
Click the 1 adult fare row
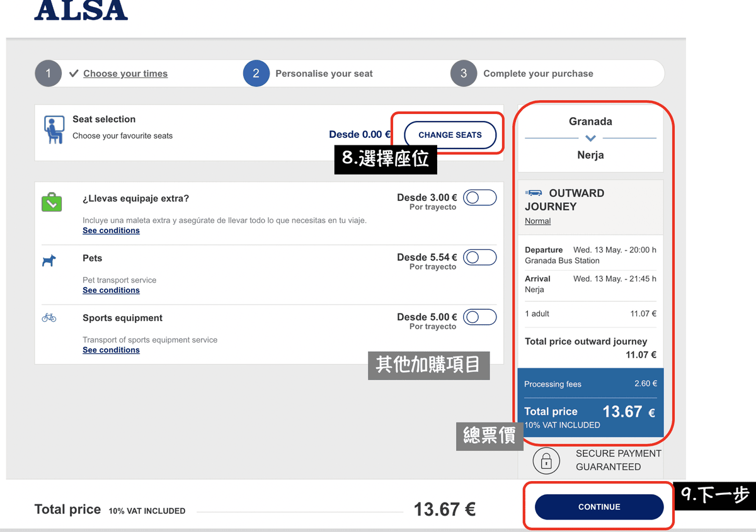point(590,314)
